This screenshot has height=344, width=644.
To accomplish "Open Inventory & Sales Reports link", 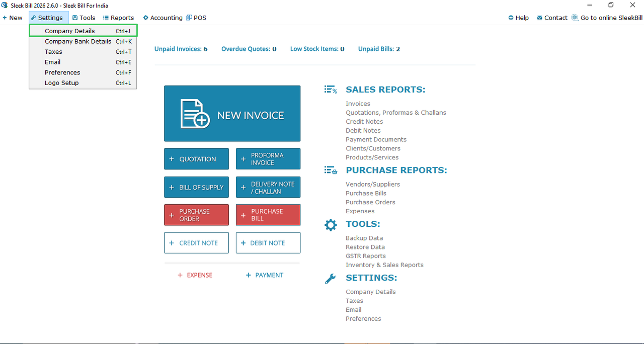I will (385, 265).
